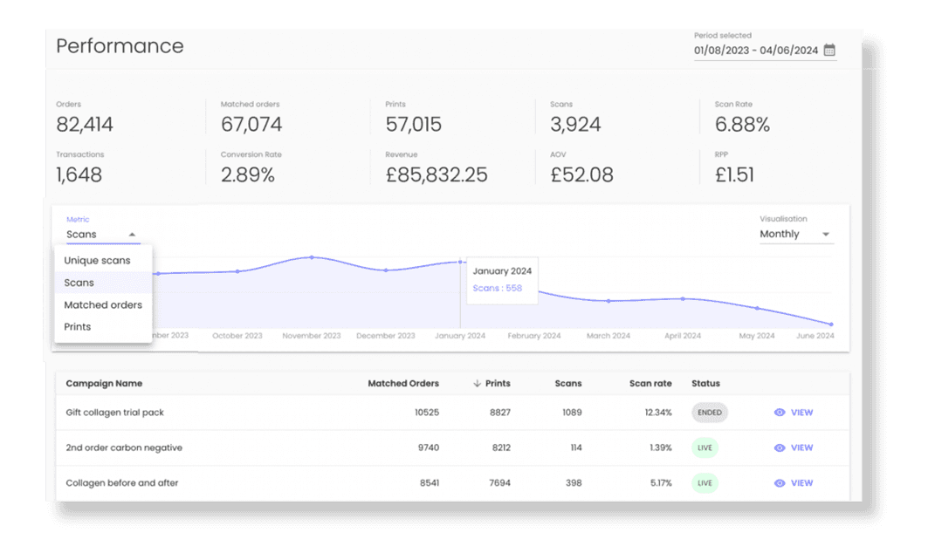Click eye icon for Gift collagen trial pack
Viewport: 935px width, 560px height.
(x=780, y=413)
